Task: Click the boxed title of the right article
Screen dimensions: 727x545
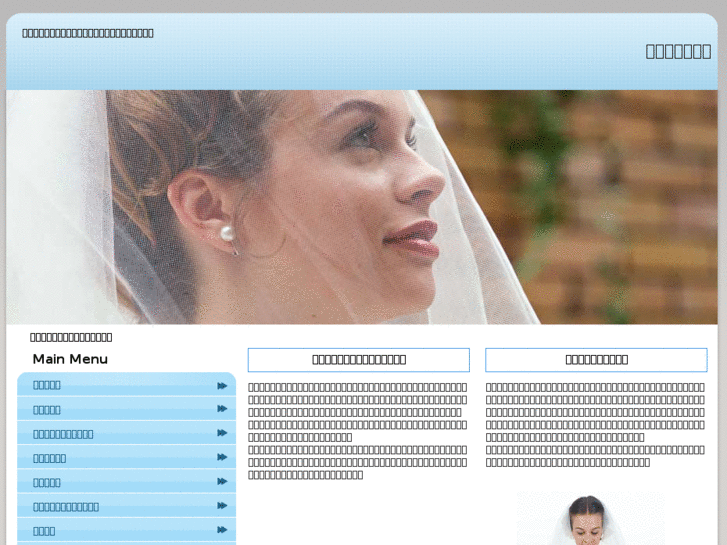Action: click(x=596, y=360)
